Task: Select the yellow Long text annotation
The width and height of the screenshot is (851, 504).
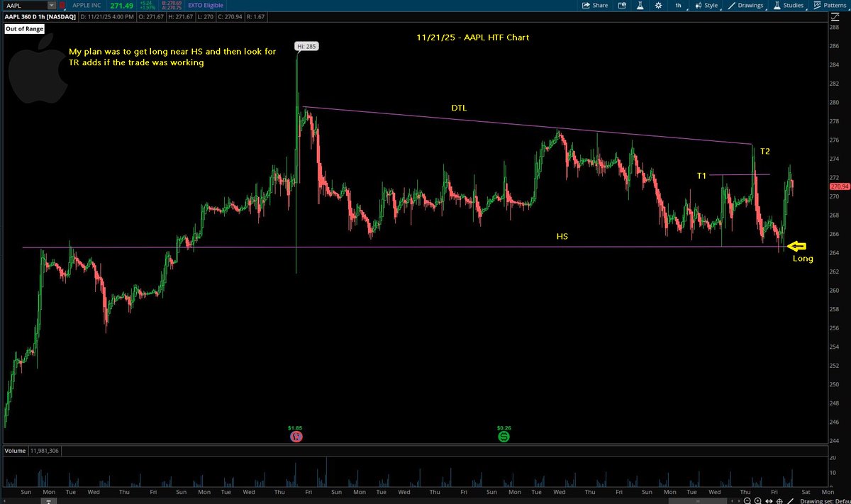Action: (x=803, y=259)
